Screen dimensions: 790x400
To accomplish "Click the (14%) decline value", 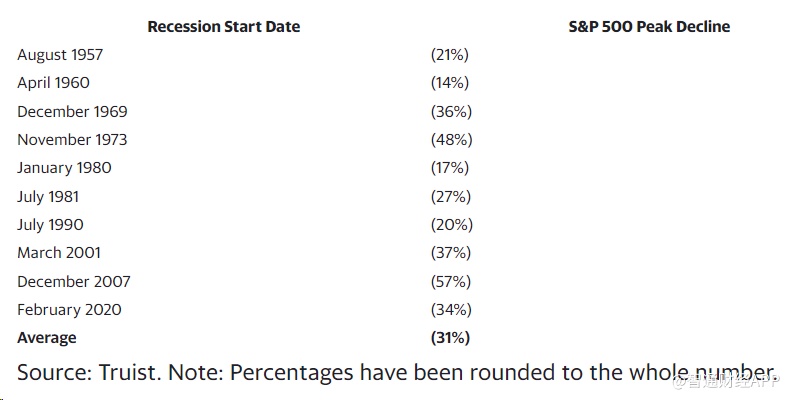I will (x=449, y=83).
